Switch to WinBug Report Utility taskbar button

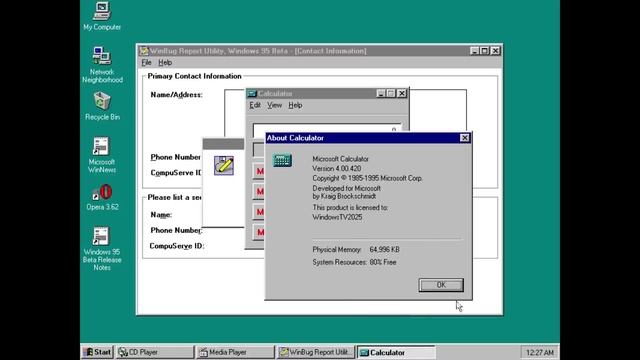tap(316, 352)
